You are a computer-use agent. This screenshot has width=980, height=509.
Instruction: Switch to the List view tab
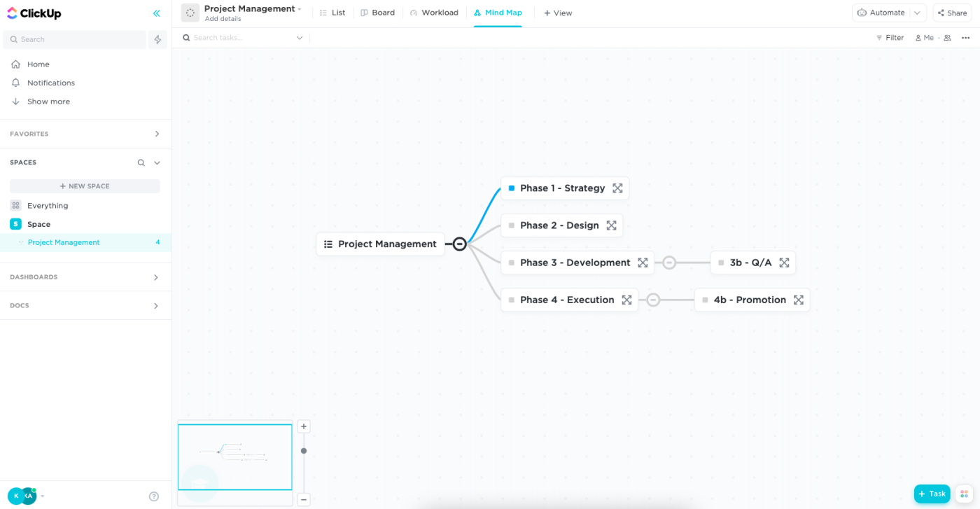click(x=332, y=13)
